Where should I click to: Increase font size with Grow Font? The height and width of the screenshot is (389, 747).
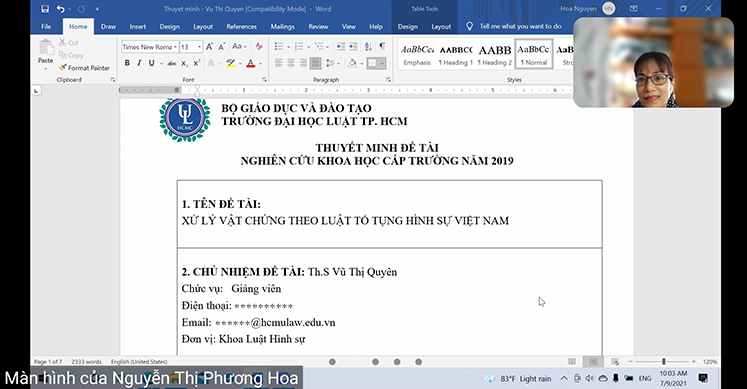point(210,47)
